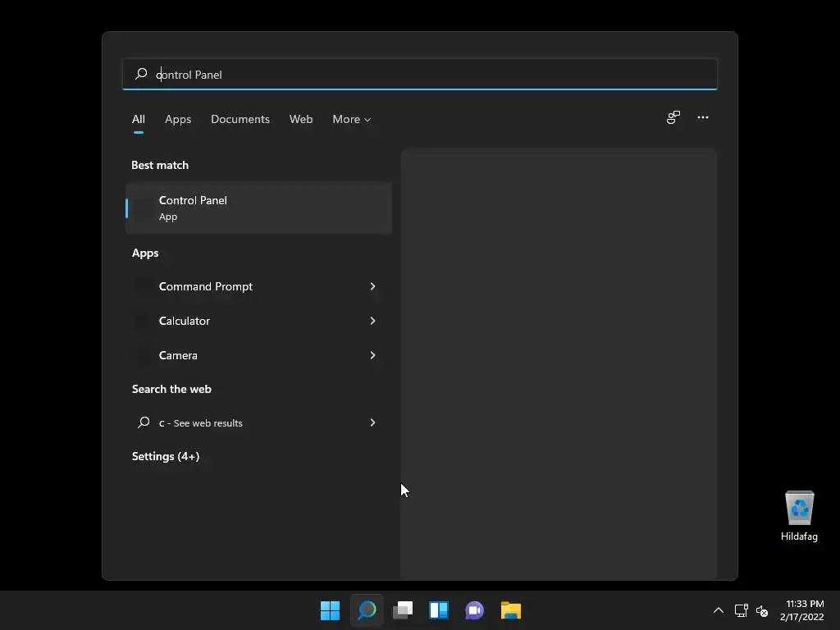840x630 pixels.
Task: Open the three-dot options menu
Action: (703, 117)
